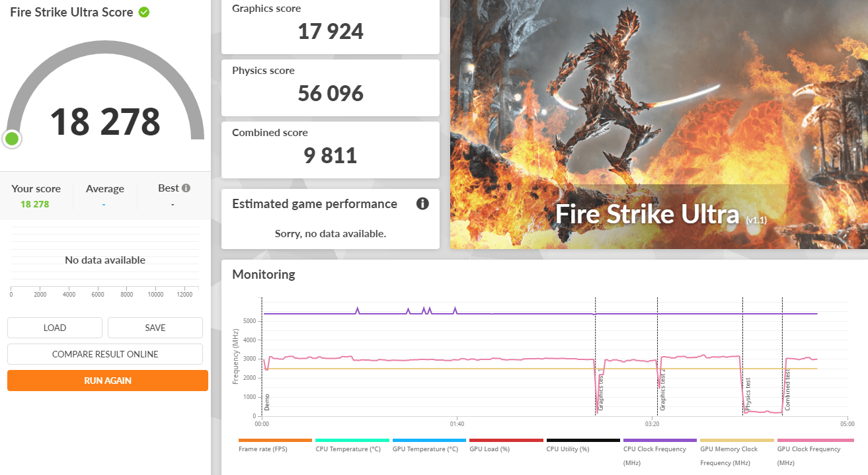Click the 03:20 time axis label

[652, 424]
